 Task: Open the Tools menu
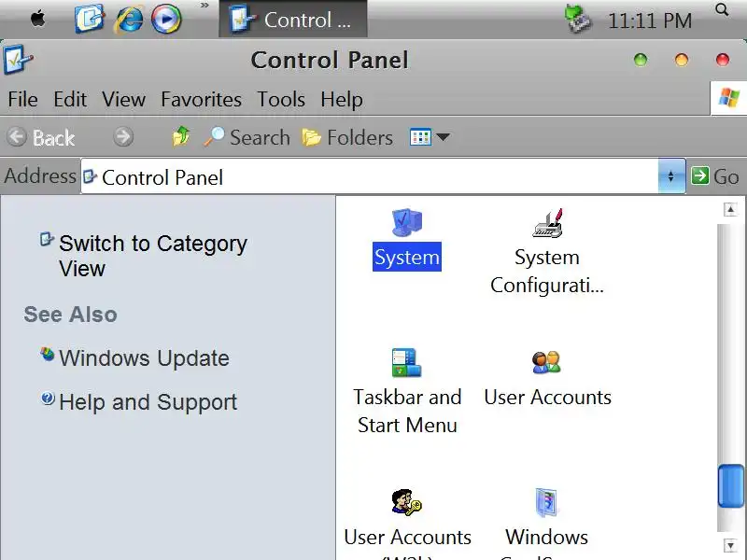click(281, 100)
